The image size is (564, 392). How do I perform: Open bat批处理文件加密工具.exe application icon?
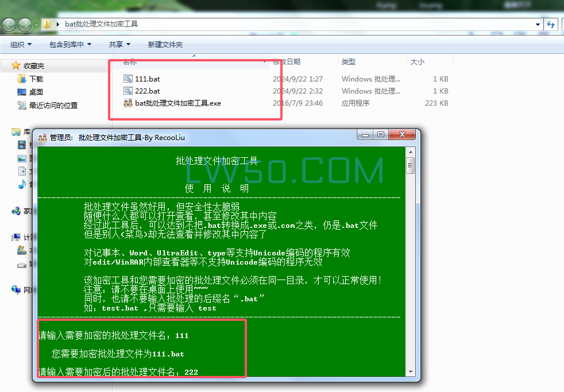point(129,103)
